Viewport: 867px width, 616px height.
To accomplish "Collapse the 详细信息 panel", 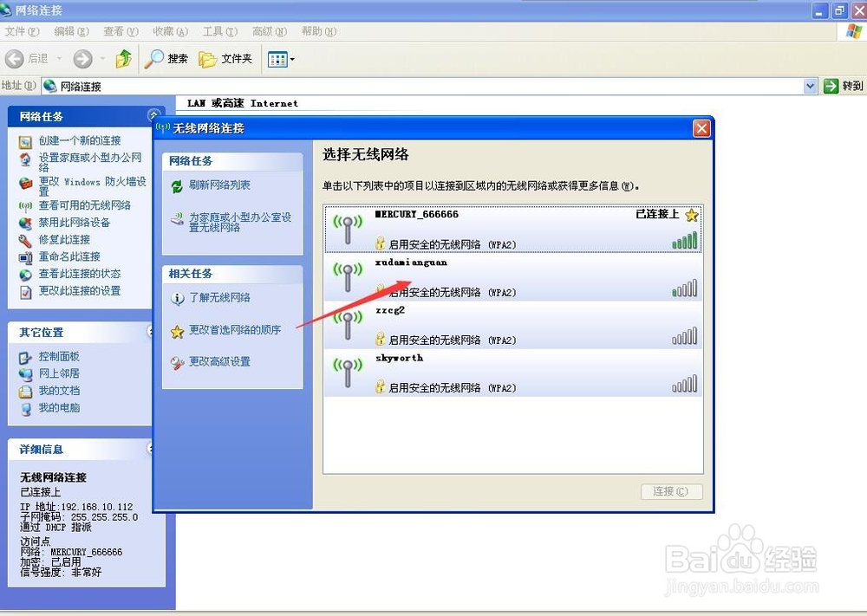I will pos(153,449).
